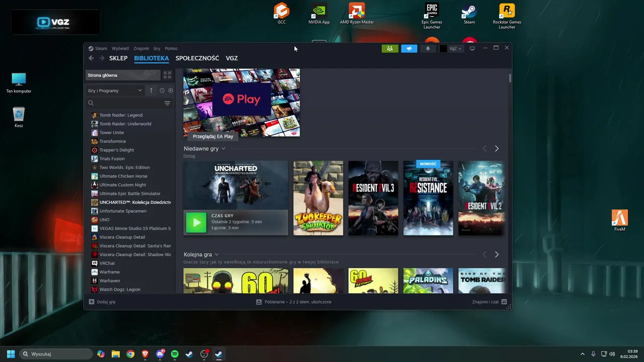Open the Wyświetl menu

click(120, 49)
